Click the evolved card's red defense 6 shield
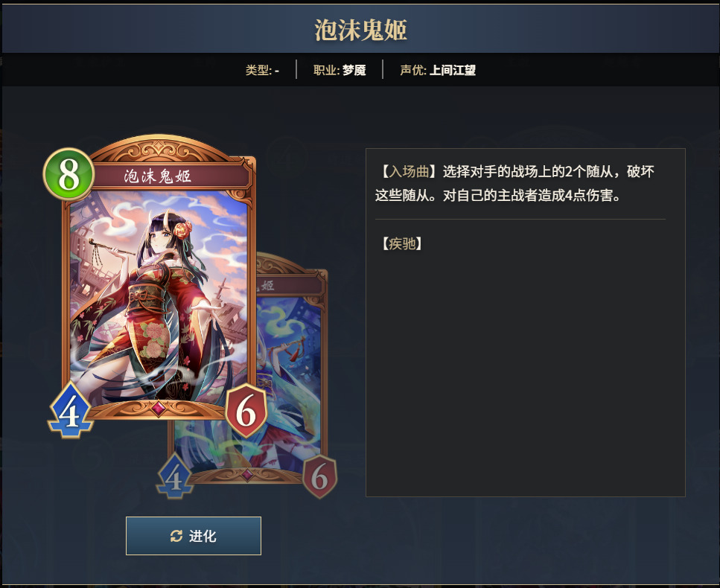720x588 pixels. (x=319, y=477)
